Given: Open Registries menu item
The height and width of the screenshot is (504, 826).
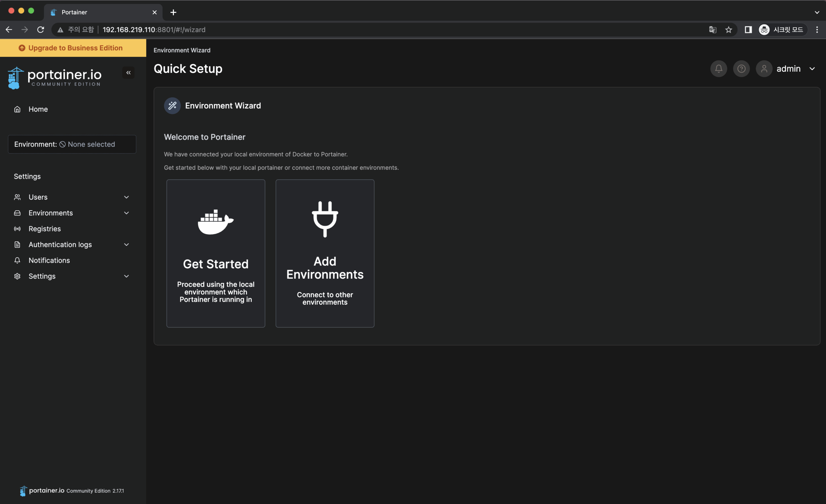Looking at the screenshot, I should point(72,229).
